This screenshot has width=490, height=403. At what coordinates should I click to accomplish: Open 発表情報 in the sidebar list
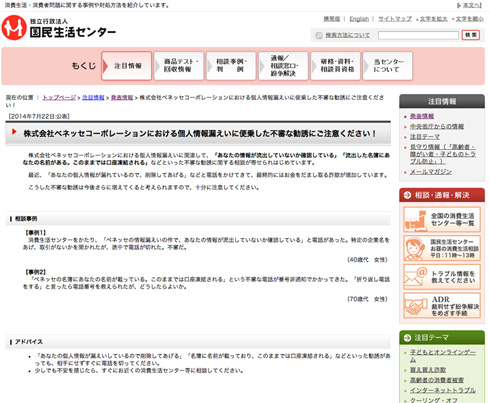pyautogui.click(x=422, y=116)
